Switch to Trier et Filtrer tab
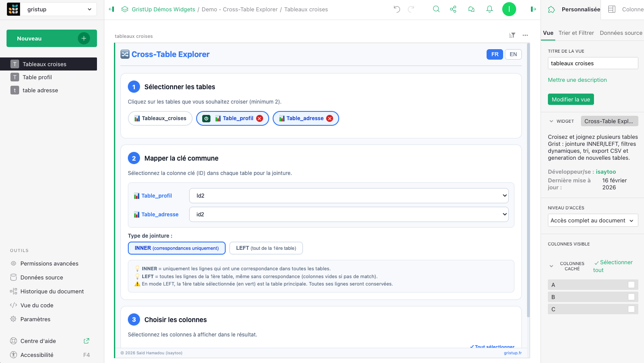 click(x=576, y=33)
